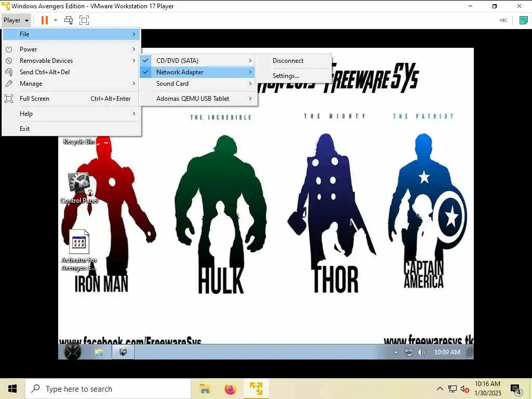Open host notification center icon
The image size is (532, 399).
(x=516, y=389)
